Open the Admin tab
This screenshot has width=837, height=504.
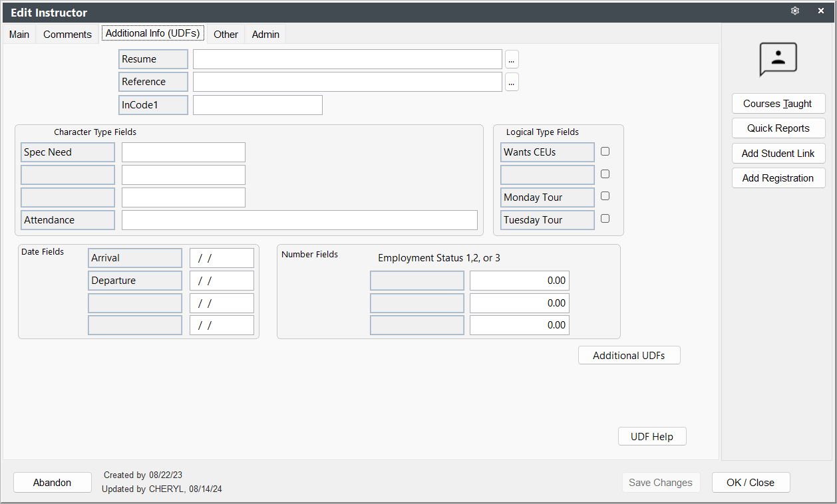coord(265,35)
